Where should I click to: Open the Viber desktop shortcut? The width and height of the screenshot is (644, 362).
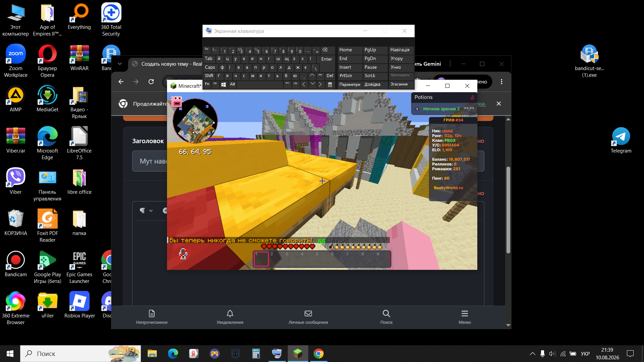(x=15, y=182)
